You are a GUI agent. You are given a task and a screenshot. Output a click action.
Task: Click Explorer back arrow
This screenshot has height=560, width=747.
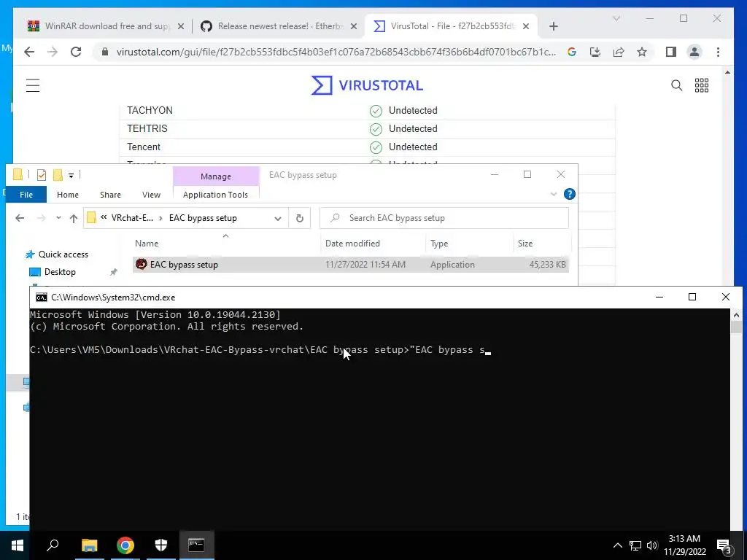coord(20,217)
